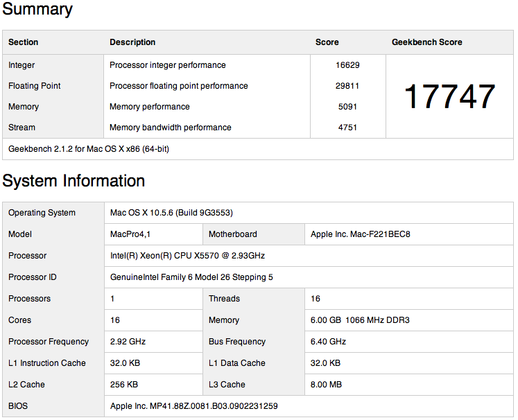
Task: Click the MacPro4,1 model value
Action: pyautogui.click(x=130, y=234)
